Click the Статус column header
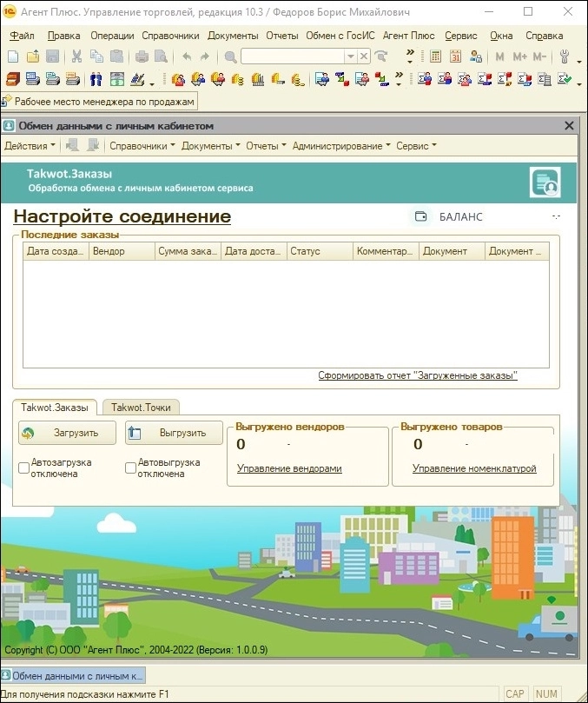This screenshot has height=703, width=588. tap(320, 251)
